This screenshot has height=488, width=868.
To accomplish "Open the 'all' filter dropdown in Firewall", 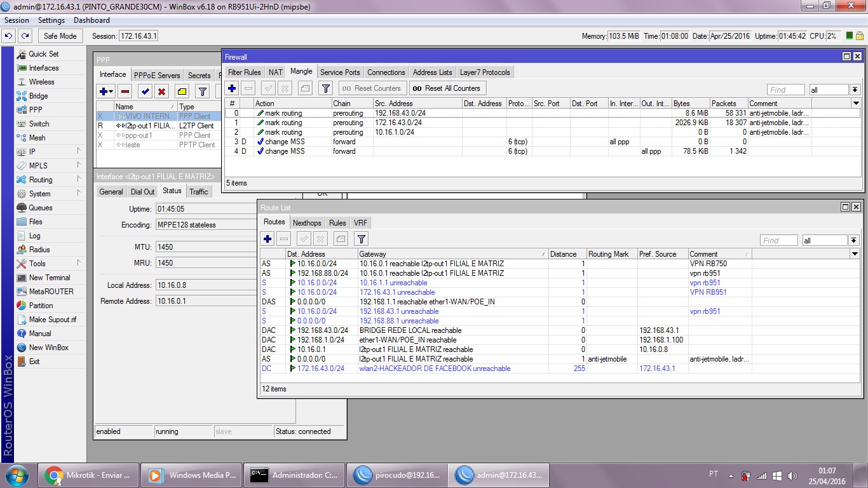I will pos(854,90).
